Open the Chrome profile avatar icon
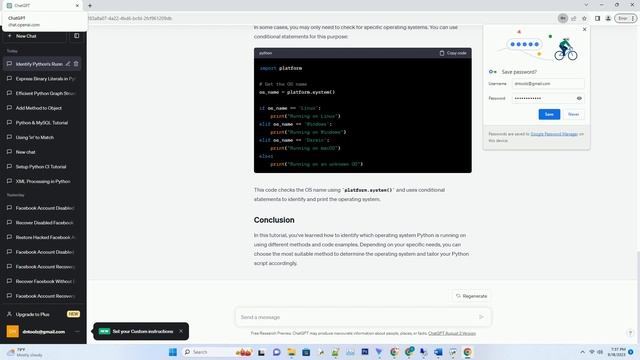Image resolution: width=640 pixels, height=360 pixels. click(608, 18)
